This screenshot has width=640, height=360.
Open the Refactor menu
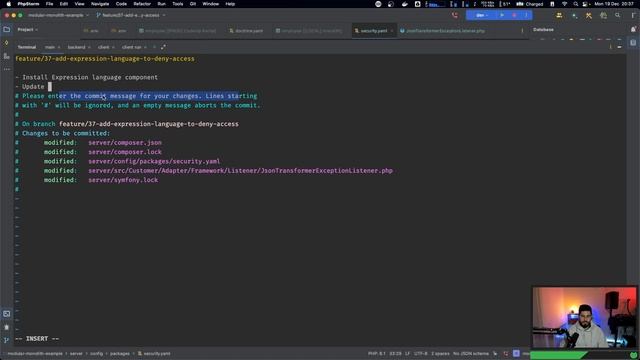click(142, 4)
